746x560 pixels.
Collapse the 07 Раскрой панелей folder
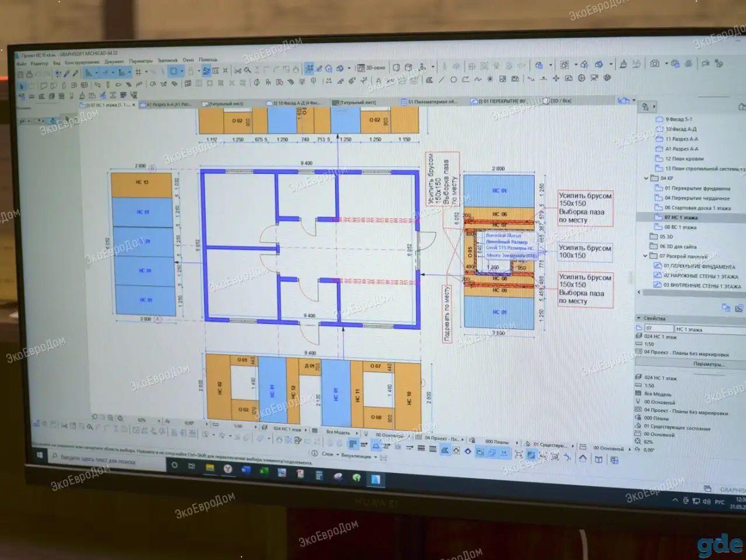tap(646, 256)
